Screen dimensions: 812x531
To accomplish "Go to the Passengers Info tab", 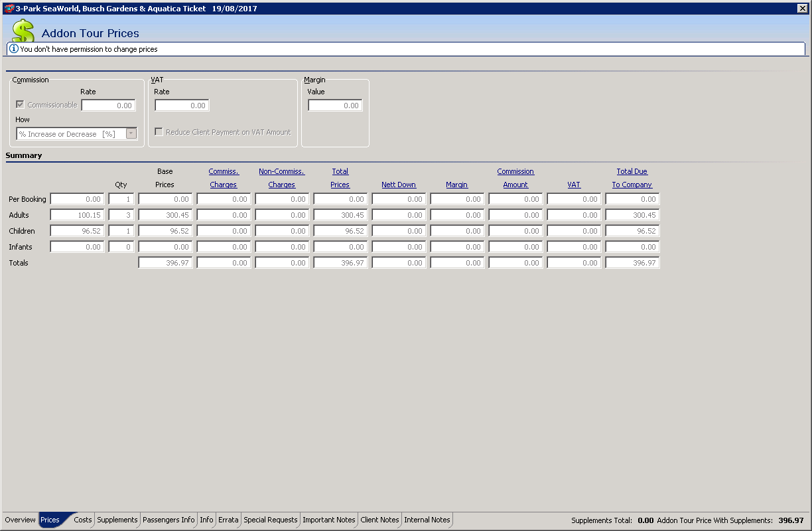I will [x=169, y=520].
